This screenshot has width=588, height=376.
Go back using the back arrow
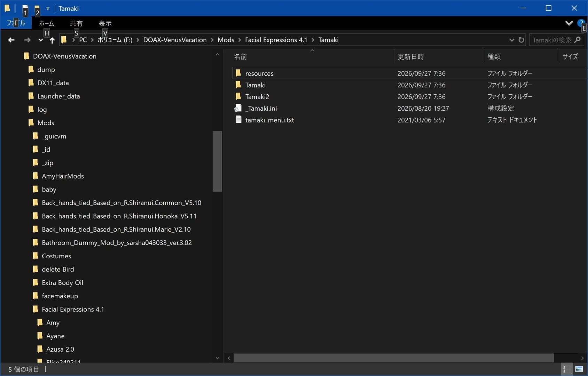tap(11, 40)
